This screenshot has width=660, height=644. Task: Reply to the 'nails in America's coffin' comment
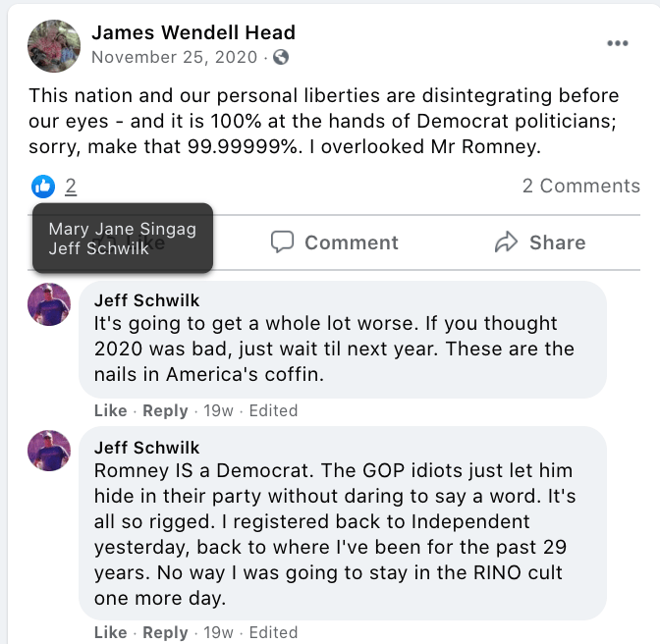point(165,410)
